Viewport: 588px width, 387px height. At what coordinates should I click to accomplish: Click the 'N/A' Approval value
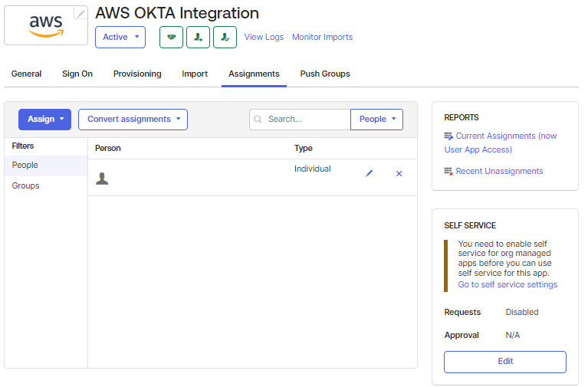[x=513, y=335]
